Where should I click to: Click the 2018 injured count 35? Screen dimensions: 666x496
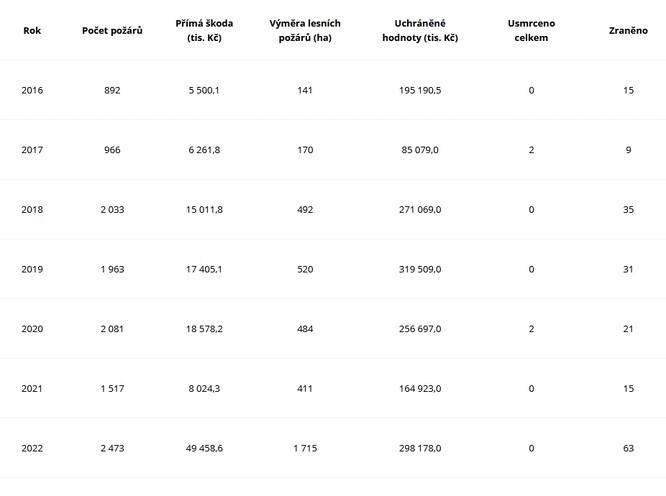(x=628, y=209)
